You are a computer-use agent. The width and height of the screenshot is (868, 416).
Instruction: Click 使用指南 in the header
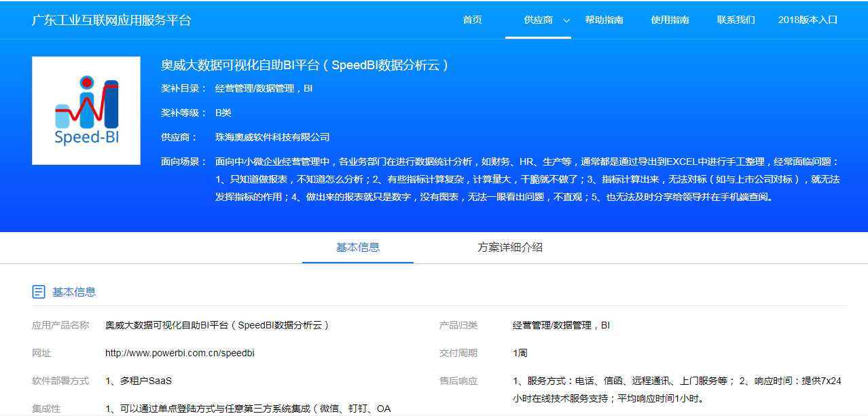click(x=670, y=20)
